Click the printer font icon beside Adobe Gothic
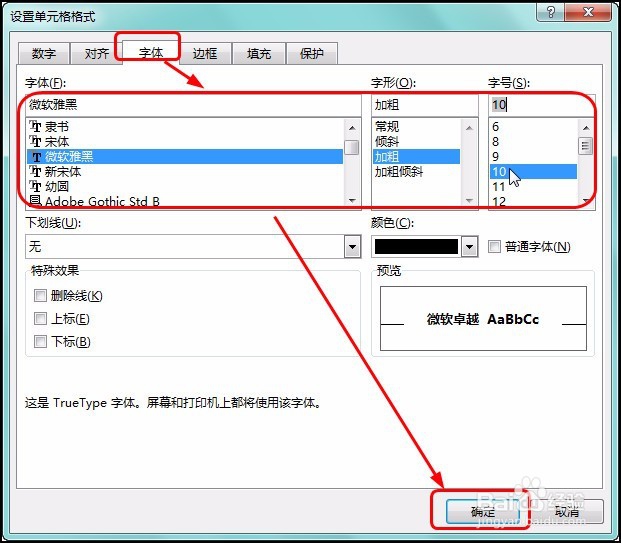 [x=35, y=201]
